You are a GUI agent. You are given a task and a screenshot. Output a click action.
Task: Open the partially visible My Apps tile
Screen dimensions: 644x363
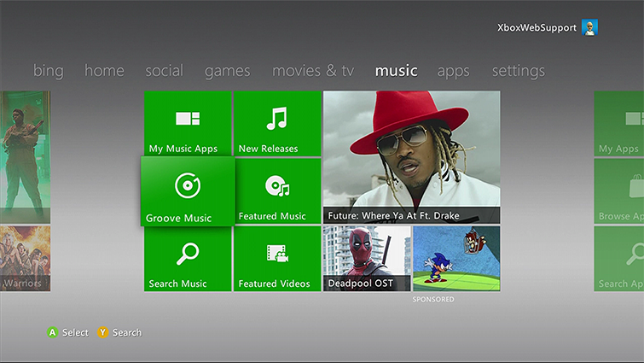tap(619, 124)
